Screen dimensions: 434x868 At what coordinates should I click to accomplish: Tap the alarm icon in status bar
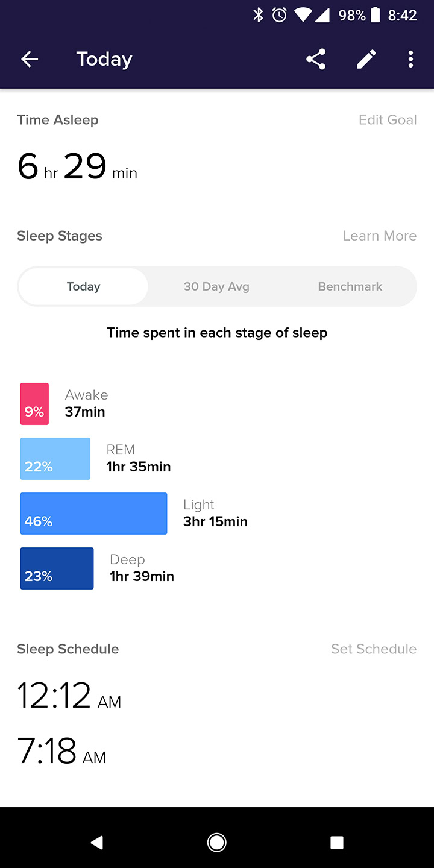[279, 15]
